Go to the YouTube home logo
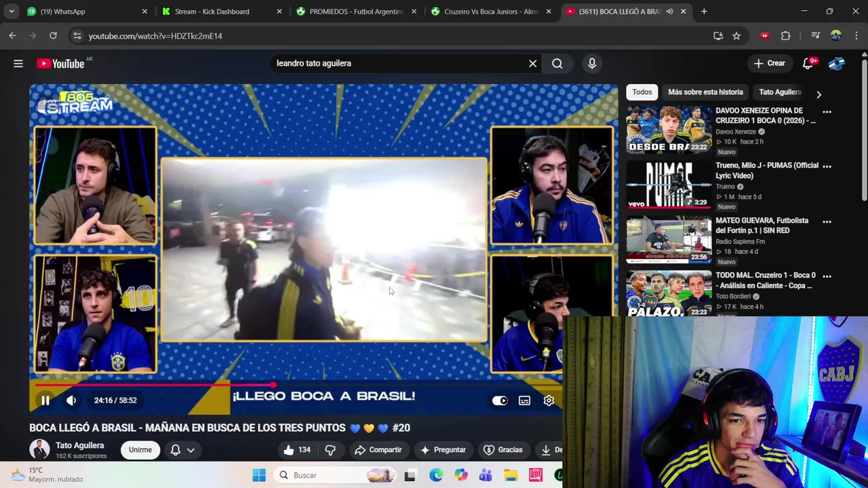The width and height of the screenshot is (868, 488). pos(60,63)
